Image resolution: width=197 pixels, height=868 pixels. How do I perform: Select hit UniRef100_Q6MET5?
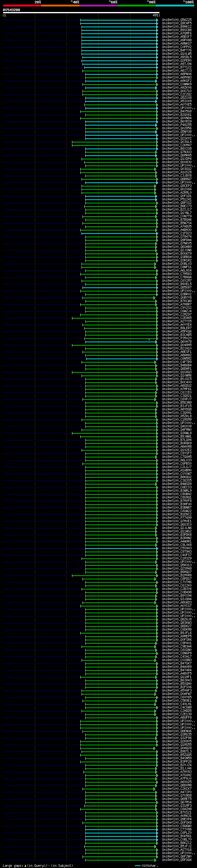[177, 799]
